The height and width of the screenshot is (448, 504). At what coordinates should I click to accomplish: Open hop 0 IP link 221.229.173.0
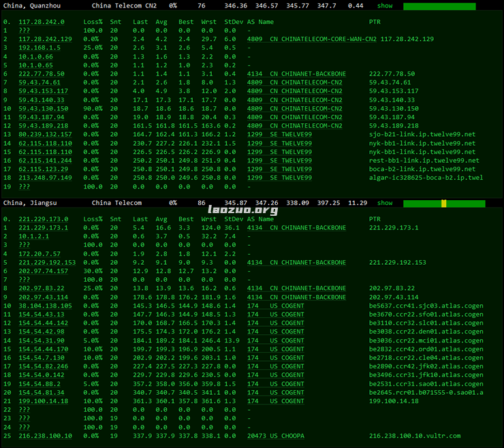pos(43,219)
